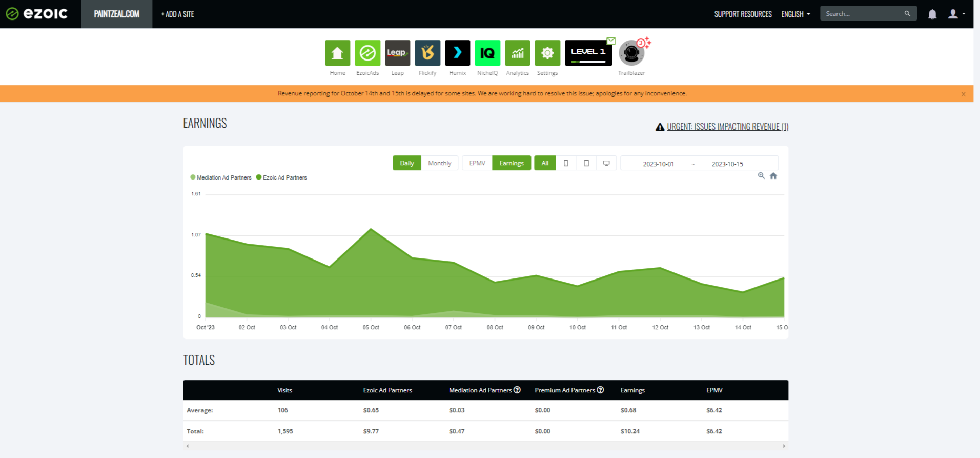The width and height of the screenshot is (980, 458).
Task: Open the Home dashboard icon
Action: click(337, 53)
